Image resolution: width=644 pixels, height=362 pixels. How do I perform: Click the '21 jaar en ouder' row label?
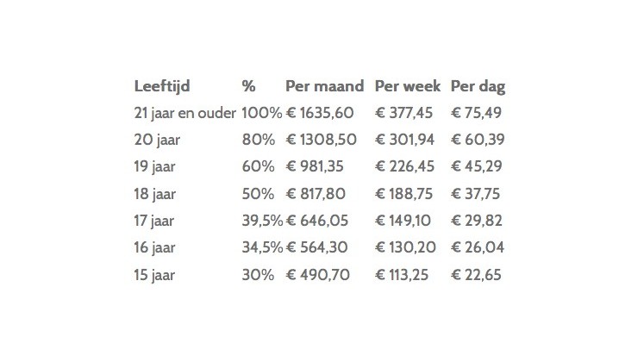coord(184,113)
